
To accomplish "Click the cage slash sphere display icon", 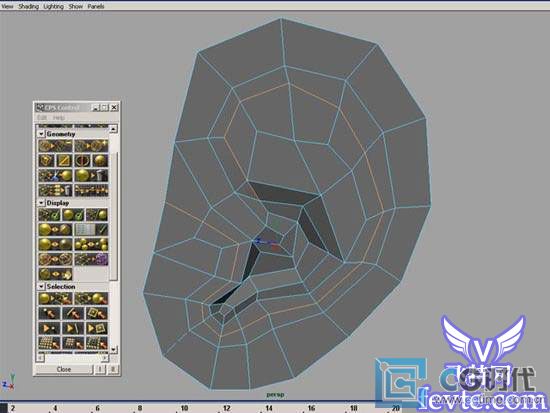I will [97, 215].
